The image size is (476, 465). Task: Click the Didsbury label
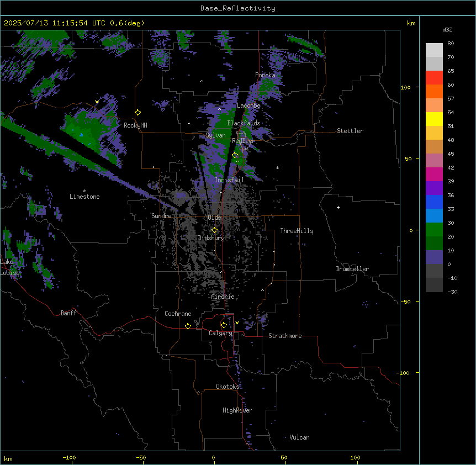point(211,238)
